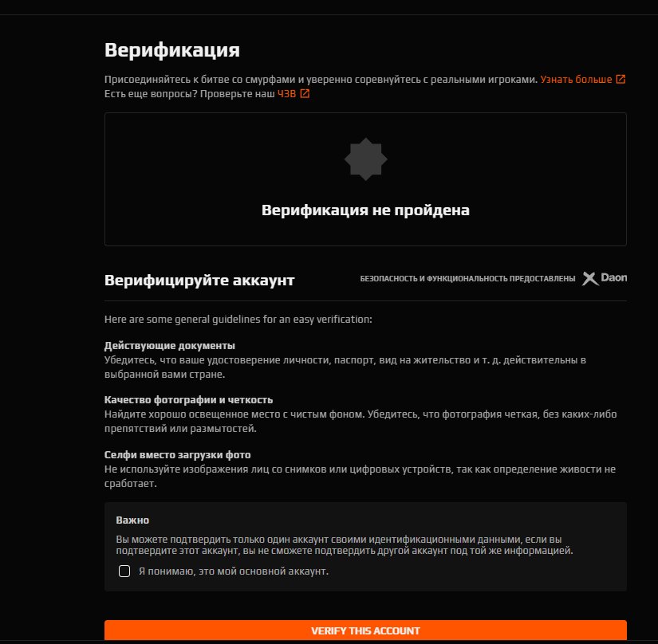Screen dimensions: 658x644
Task: Click 'Селфи вместо загрузки фото' guideline title
Action: 178,454
